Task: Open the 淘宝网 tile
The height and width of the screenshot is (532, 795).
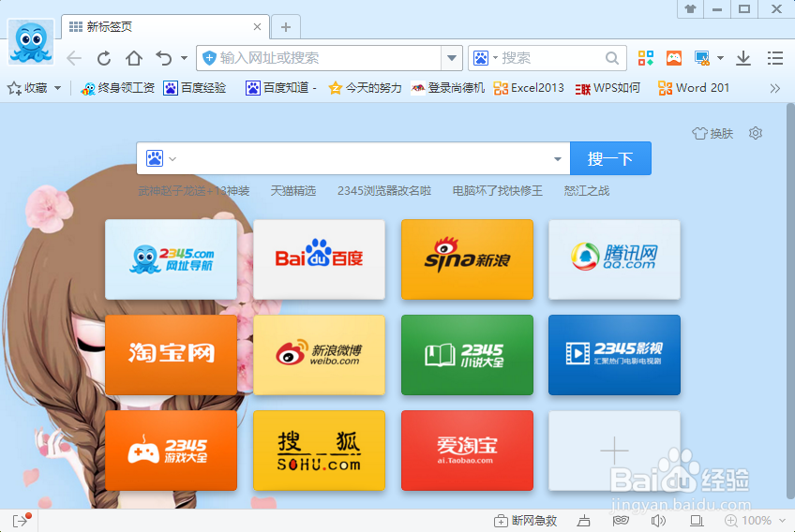Action: coord(171,355)
